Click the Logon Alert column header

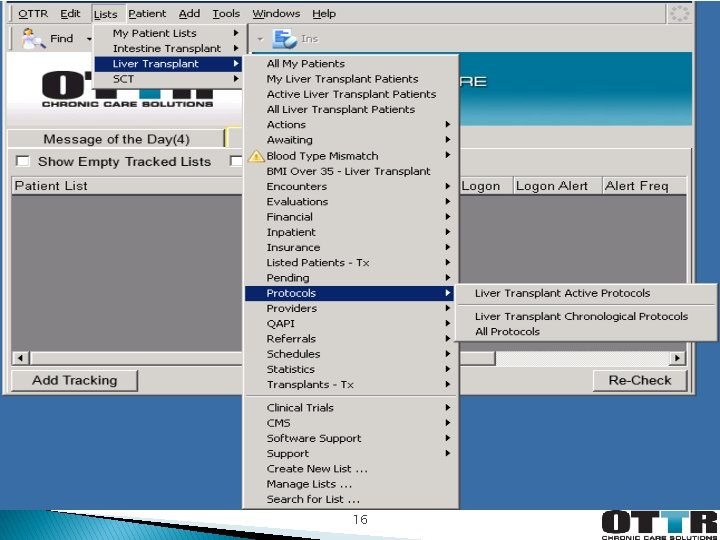(x=557, y=186)
